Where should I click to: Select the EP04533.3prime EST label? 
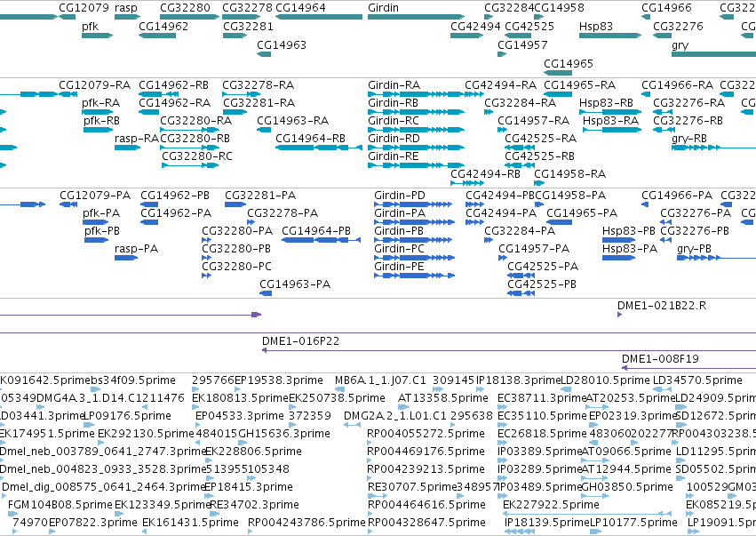point(240,416)
